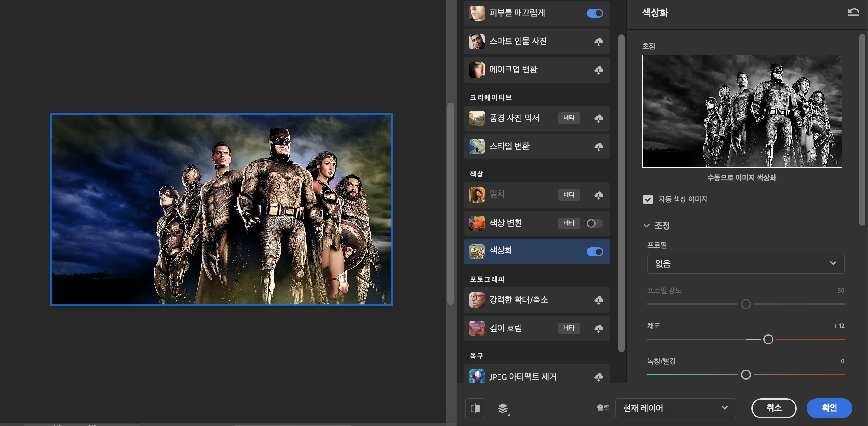Screen dimensions: 868x426
Task: Download the JPEG 아티팩트 제거 filter
Action: point(598,377)
